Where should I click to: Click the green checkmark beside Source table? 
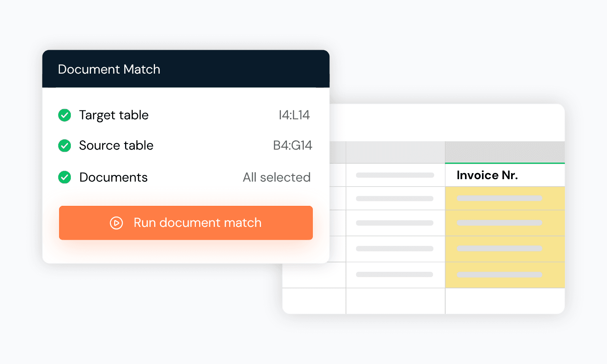coord(65,146)
